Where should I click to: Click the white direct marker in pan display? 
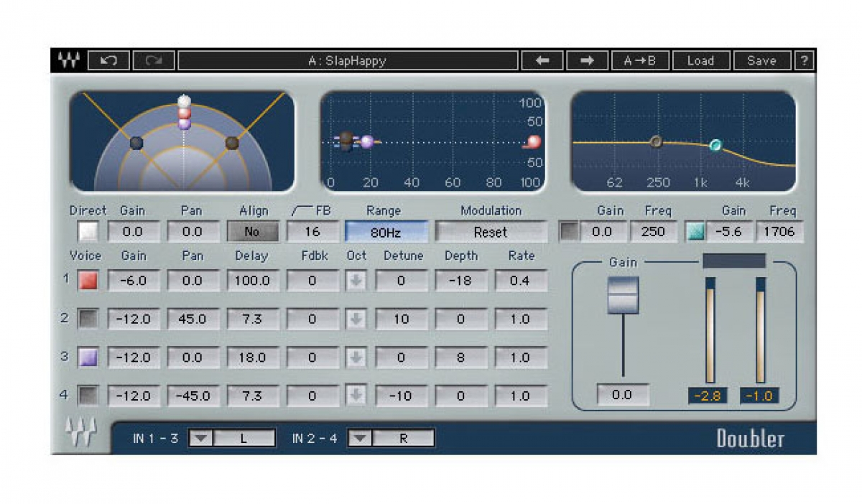tap(184, 101)
